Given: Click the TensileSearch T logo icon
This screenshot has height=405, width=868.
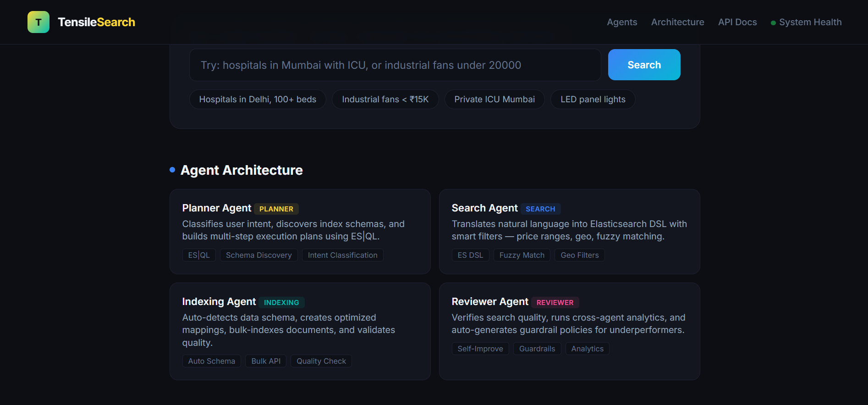Looking at the screenshot, I should click(x=38, y=22).
